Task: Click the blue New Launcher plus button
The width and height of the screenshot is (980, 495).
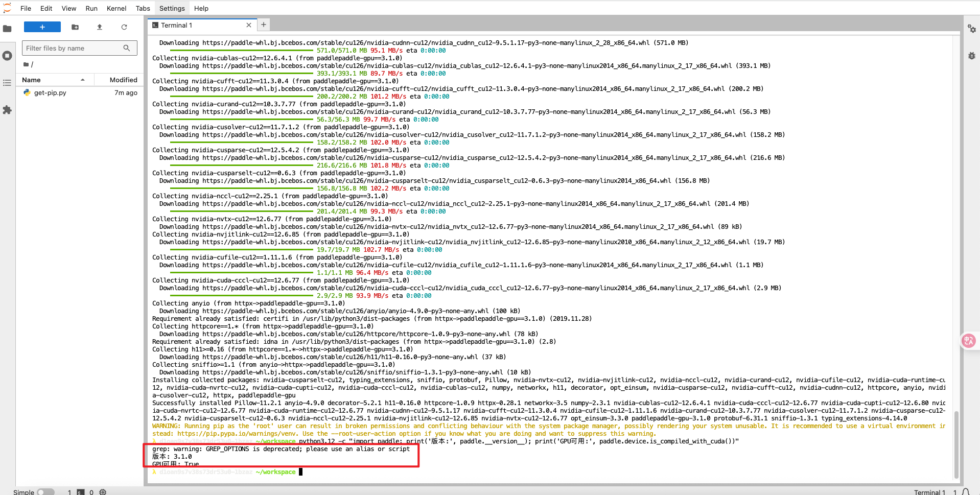Action: 42,27
